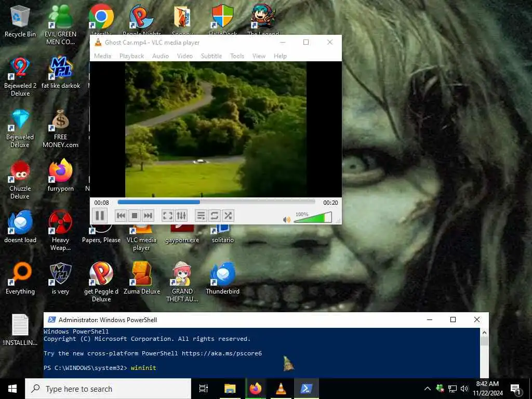This screenshot has height=399, width=532.
Task: Open VLC Playback menu
Action: [131, 56]
